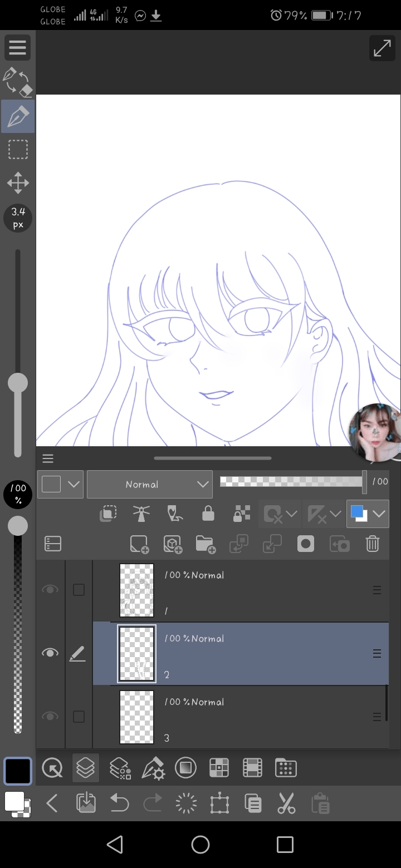401x868 pixels.
Task: Toggle Lock Layer padlock
Action: point(208,514)
